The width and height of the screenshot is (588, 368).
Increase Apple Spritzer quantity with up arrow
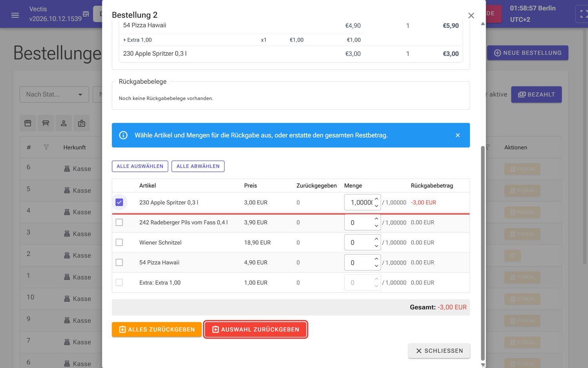point(376,199)
